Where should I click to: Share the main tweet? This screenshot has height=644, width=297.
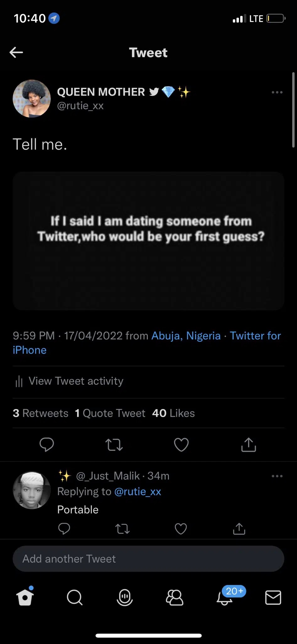(x=249, y=445)
